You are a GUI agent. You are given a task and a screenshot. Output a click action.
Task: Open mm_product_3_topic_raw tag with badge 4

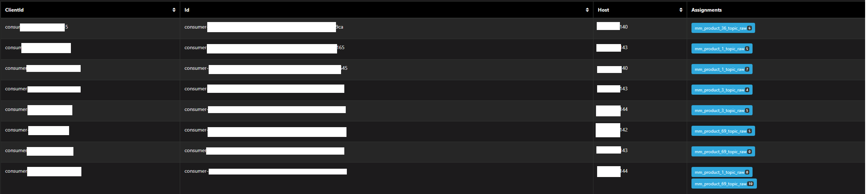(x=722, y=90)
